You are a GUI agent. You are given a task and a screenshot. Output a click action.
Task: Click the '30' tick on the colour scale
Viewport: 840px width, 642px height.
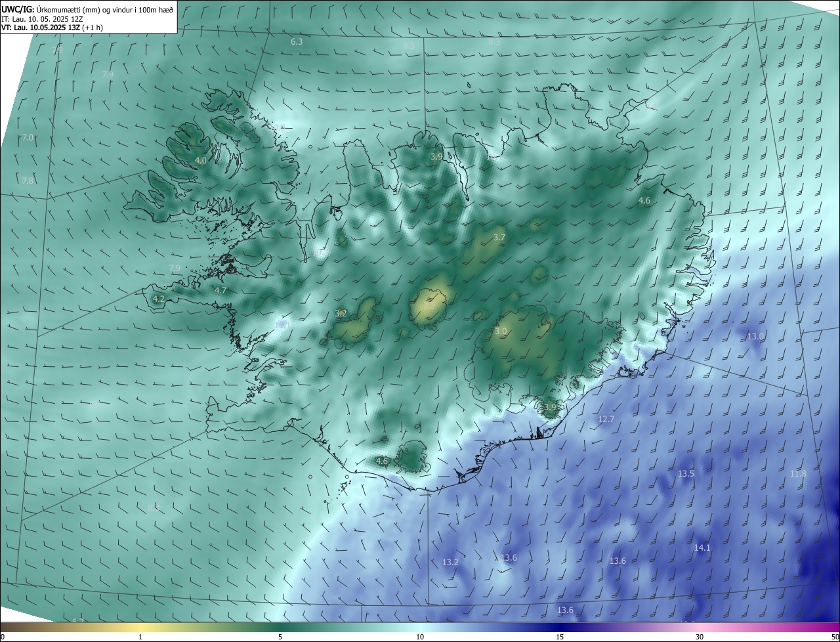coord(700,637)
